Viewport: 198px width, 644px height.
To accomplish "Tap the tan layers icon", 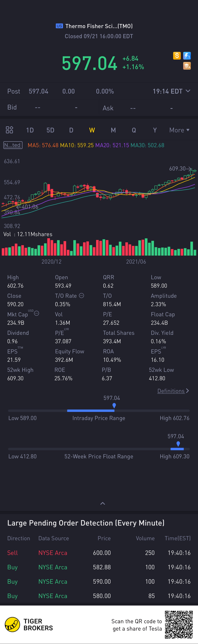I will coord(187,66).
